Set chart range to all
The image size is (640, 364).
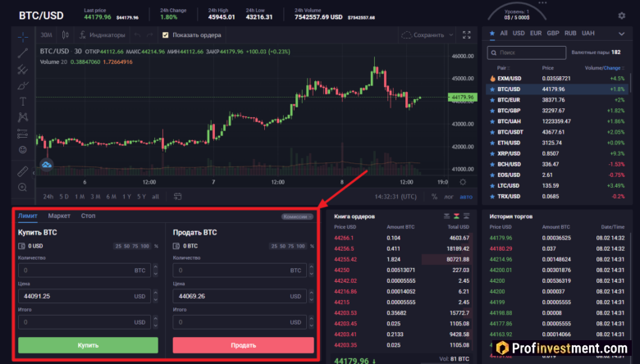[x=156, y=197]
